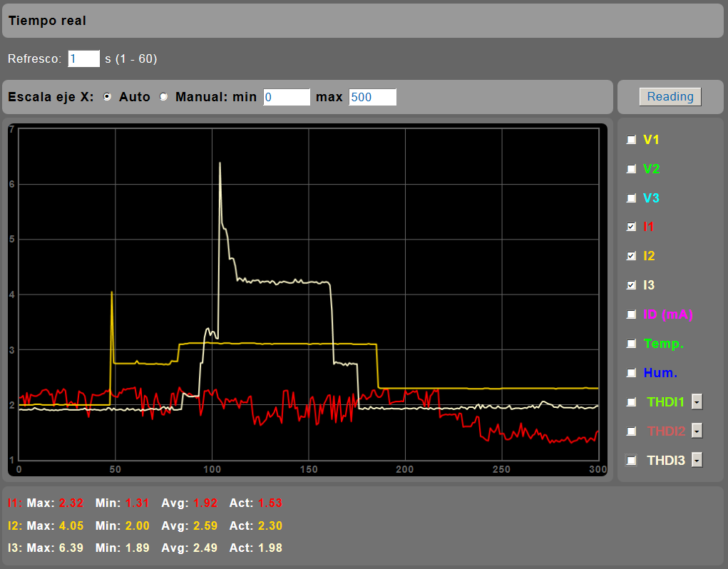This screenshot has width=728, height=569.
Task: Select the Manual X-axis scale option
Action: click(163, 96)
